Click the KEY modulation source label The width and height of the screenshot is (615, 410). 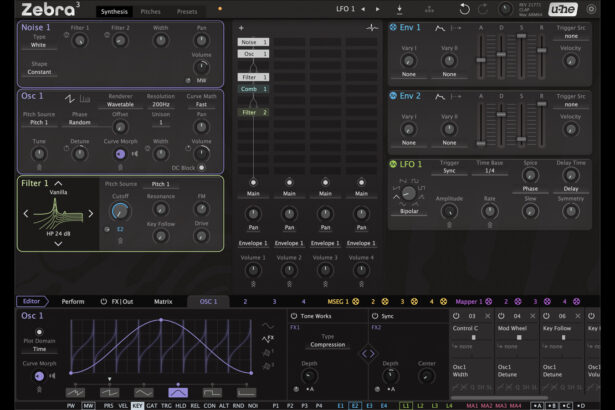coord(137,406)
